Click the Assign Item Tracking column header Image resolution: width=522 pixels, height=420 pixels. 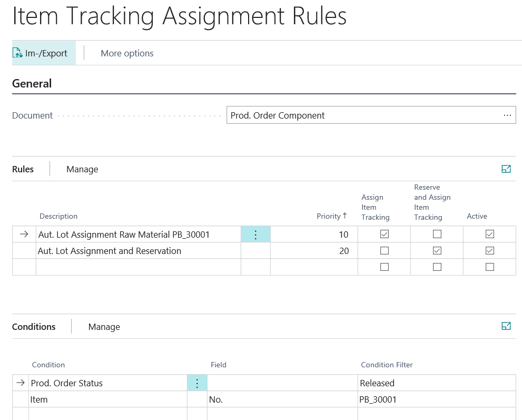coord(376,207)
